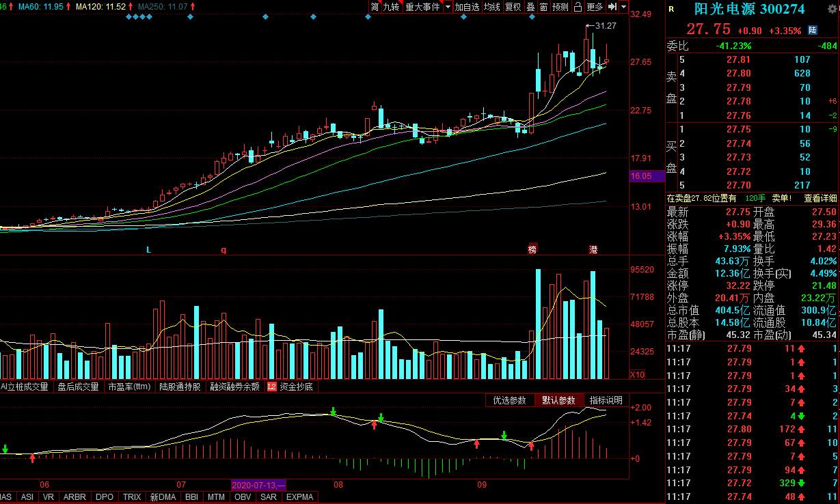Open 指标说明 indicator description

pos(606,400)
